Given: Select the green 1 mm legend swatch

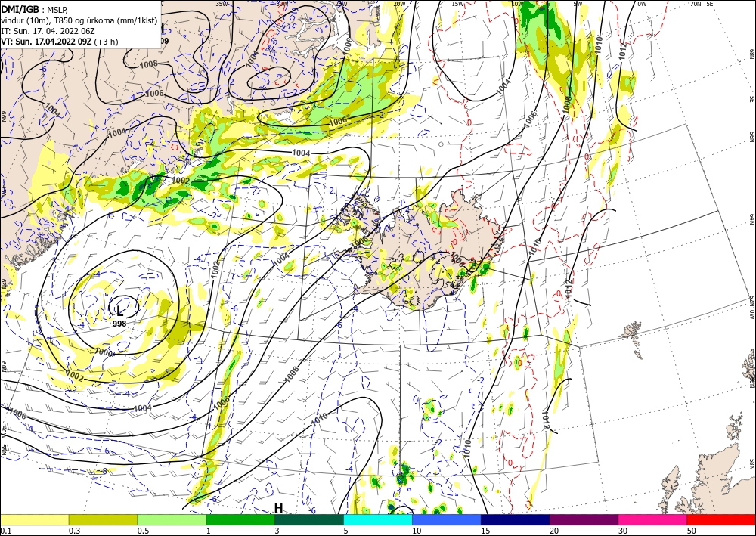Looking at the screenshot, I should pyautogui.click(x=240, y=519).
